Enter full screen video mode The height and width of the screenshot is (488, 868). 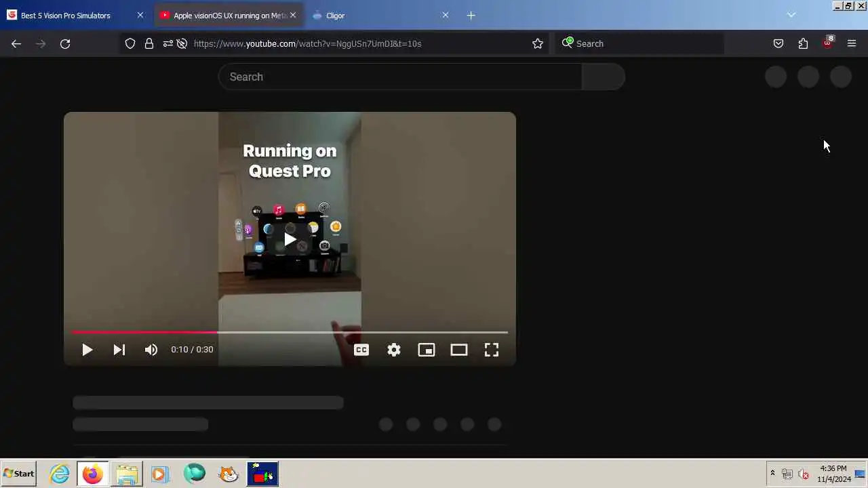[492, 350]
